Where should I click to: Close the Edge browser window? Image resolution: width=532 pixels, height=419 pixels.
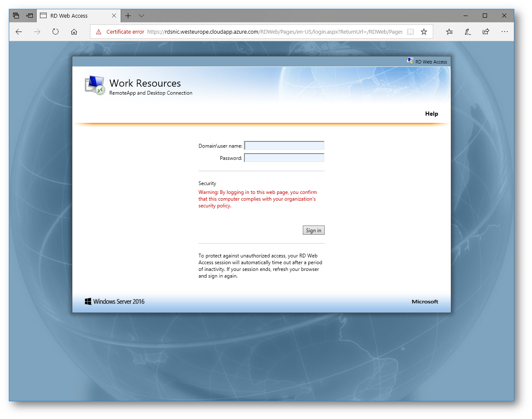click(x=504, y=16)
